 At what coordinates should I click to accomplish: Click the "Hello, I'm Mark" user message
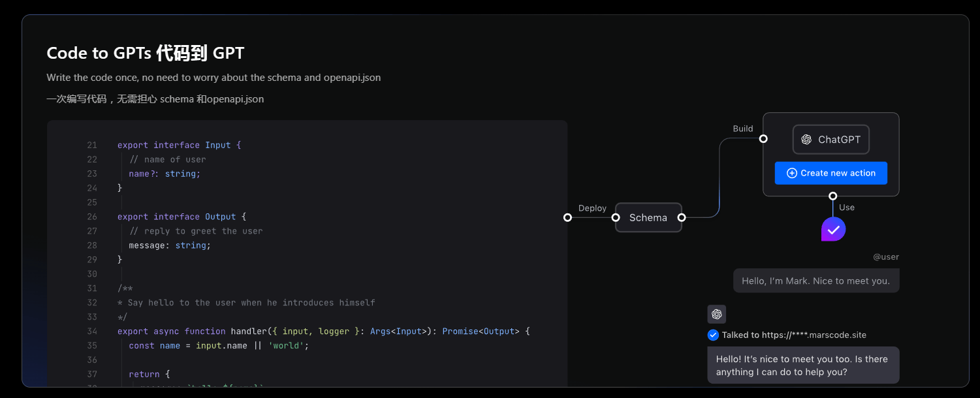(815, 281)
